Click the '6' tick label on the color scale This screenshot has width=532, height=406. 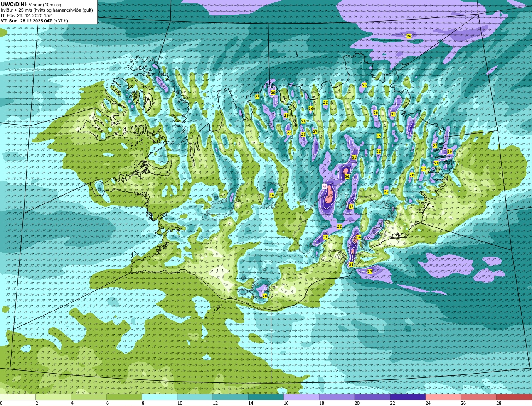click(107, 403)
